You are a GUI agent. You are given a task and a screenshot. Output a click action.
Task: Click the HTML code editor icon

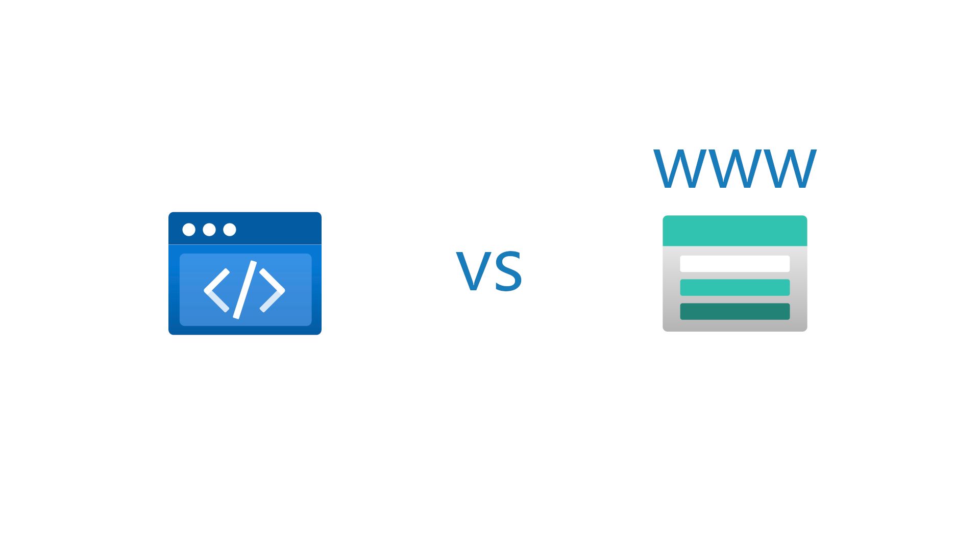click(245, 273)
